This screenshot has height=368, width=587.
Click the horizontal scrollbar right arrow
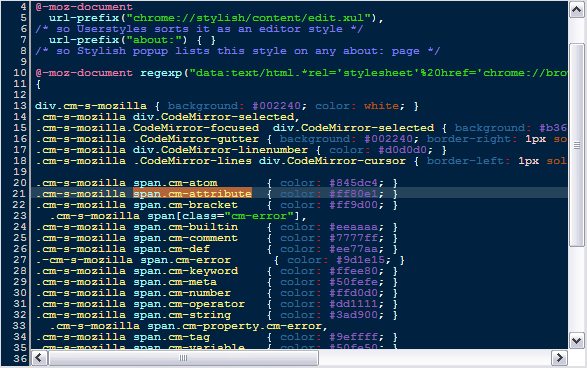point(559,358)
